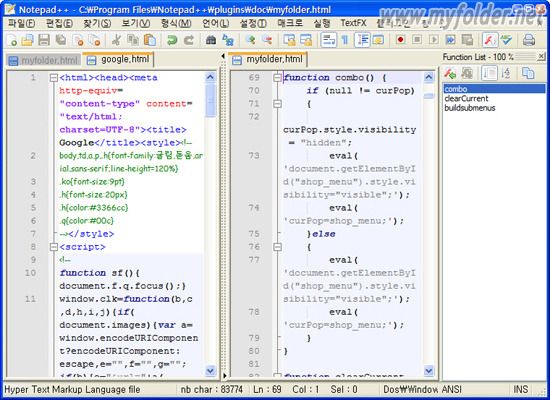The width and height of the screenshot is (550, 400).
Task: Toggle the Indent Guide toolbar button
Action: pos(362,40)
